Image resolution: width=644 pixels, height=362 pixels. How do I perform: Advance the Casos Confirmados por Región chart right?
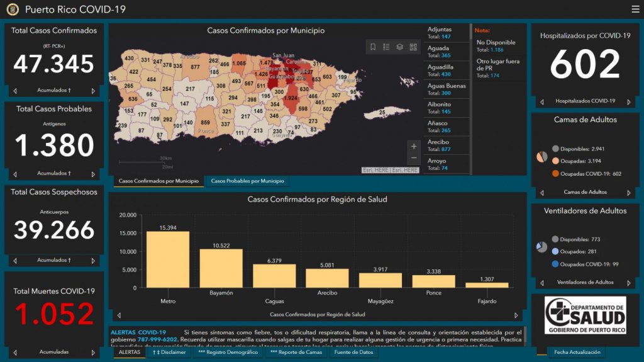pyautogui.click(x=516, y=315)
